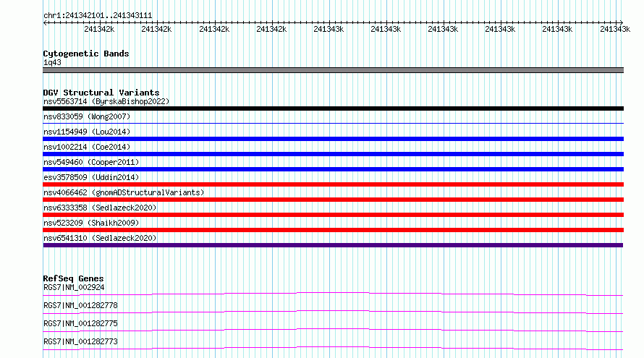Image resolution: width=644 pixels, height=358 pixels.
Task: Open nsv6333358 (Sedlazeck2020) label
Action: pyautogui.click(x=100, y=208)
